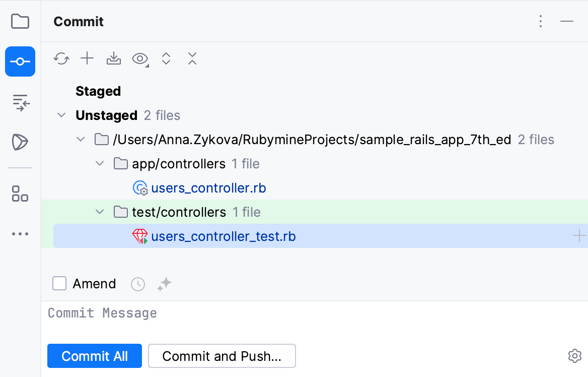Collapse the app/controllers folder
588x377 pixels.
pos(100,164)
